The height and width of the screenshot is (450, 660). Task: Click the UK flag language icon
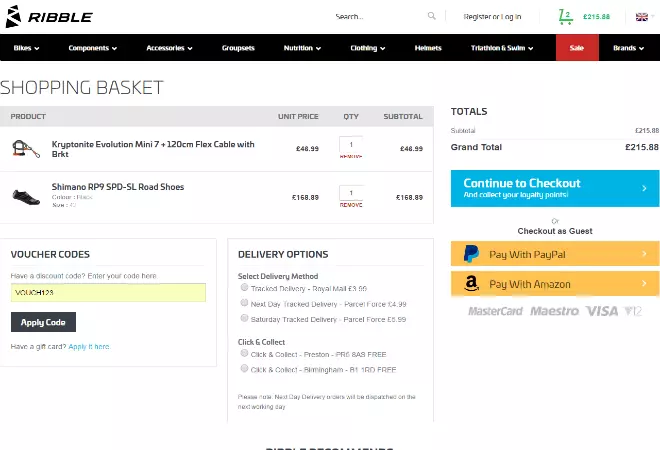tap(641, 17)
